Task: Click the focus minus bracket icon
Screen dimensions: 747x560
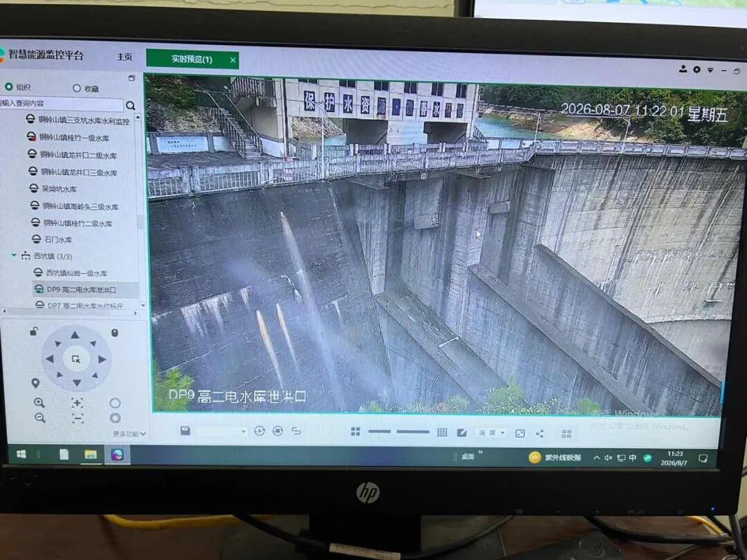Action: 77,418
